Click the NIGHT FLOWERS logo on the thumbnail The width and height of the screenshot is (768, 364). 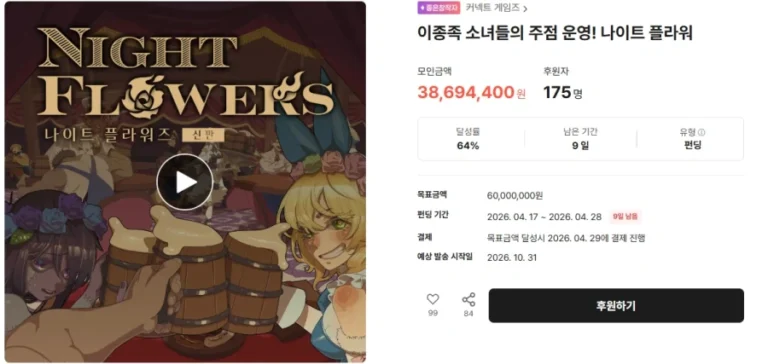point(186,73)
